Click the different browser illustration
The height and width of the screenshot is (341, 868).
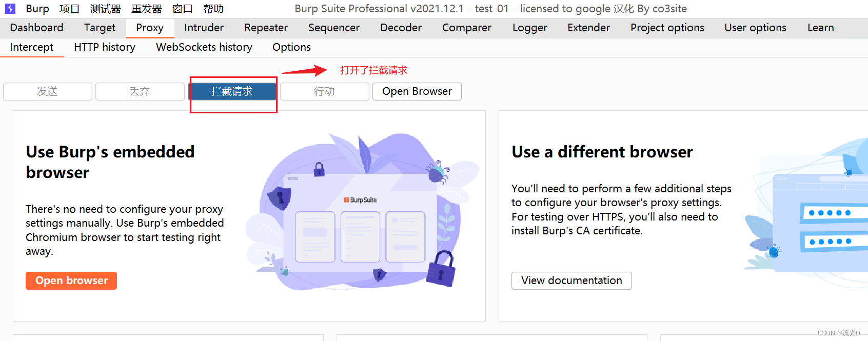click(805, 213)
